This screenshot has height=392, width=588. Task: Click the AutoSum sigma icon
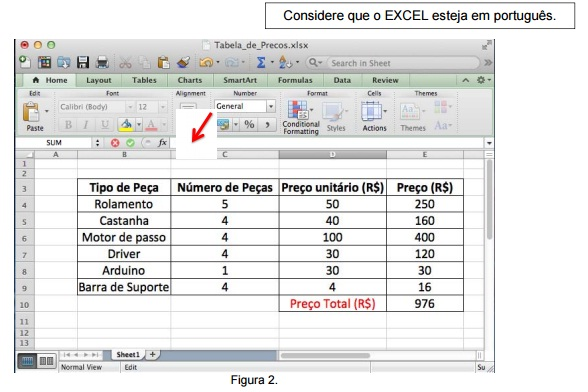pyautogui.click(x=261, y=62)
